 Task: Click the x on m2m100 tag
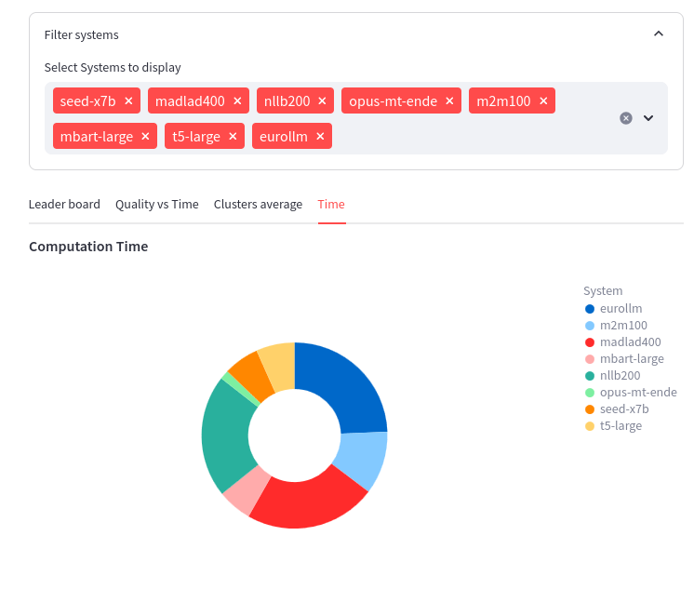[x=543, y=100]
